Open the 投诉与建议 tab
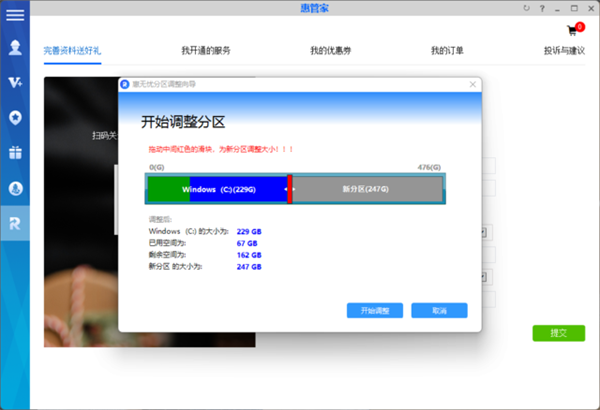The width and height of the screenshot is (600, 410). tap(564, 50)
